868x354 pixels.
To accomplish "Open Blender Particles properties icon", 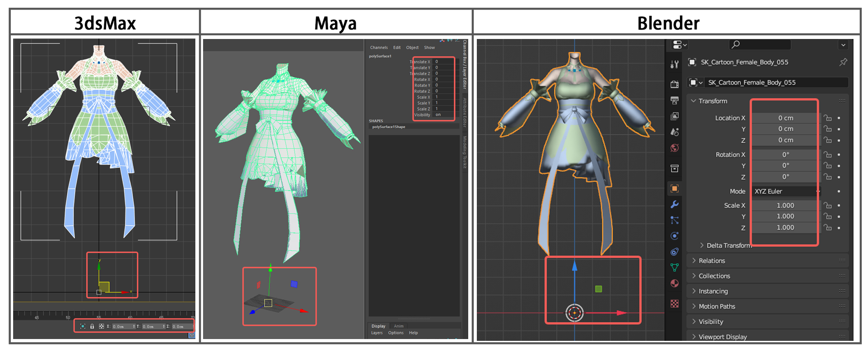I will click(x=674, y=220).
